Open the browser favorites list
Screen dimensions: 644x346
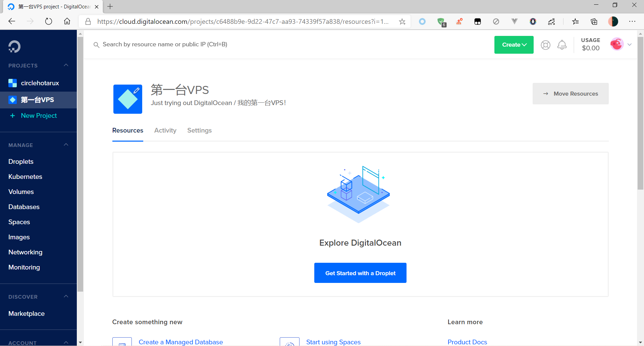[x=576, y=21]
